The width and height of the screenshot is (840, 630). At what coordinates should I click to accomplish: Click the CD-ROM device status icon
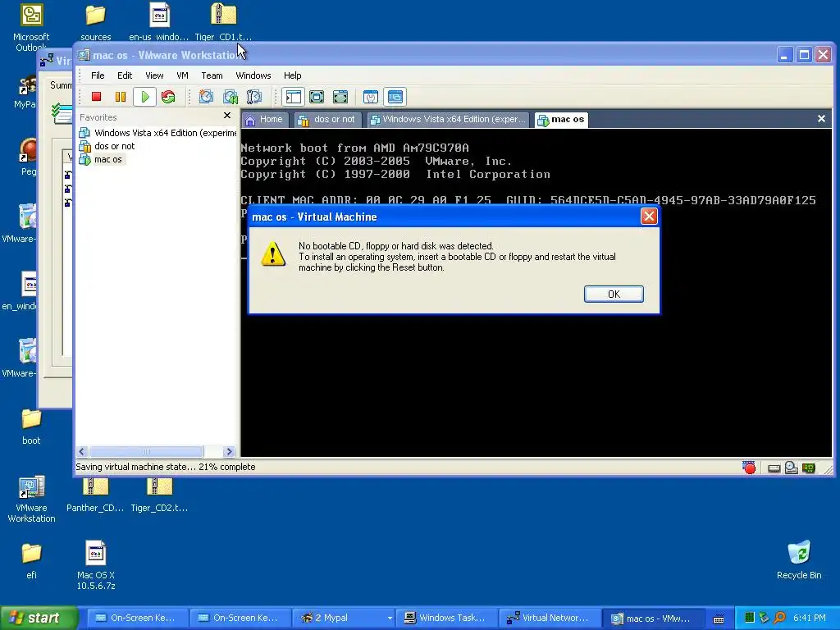[792, 468]
